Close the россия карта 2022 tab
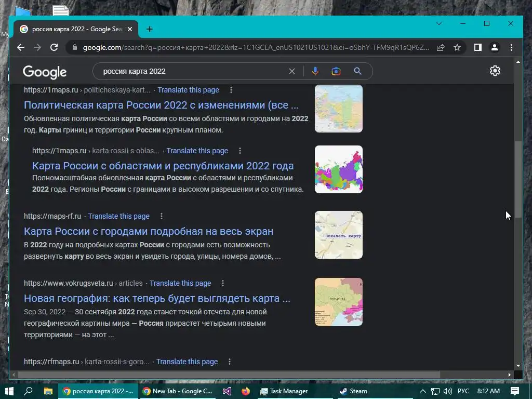Screen dimensions: 532x399 129,29
